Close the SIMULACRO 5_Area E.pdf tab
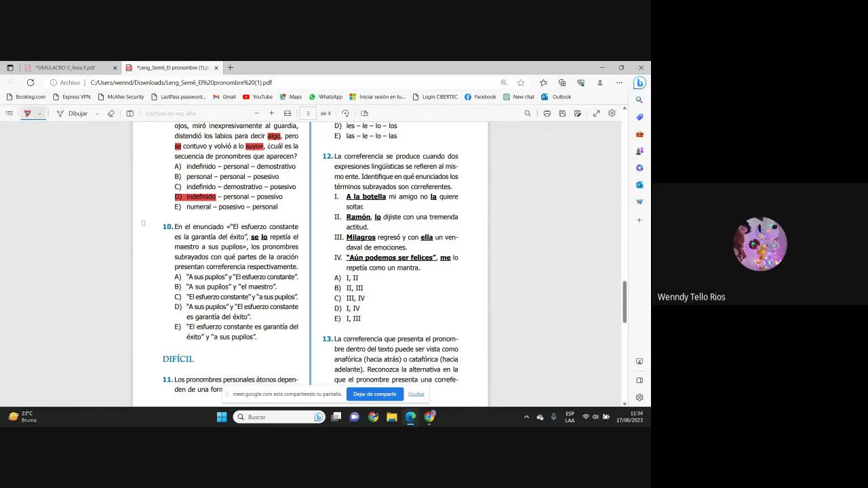This screenshot has width=868, height=488. pos(115,68)
